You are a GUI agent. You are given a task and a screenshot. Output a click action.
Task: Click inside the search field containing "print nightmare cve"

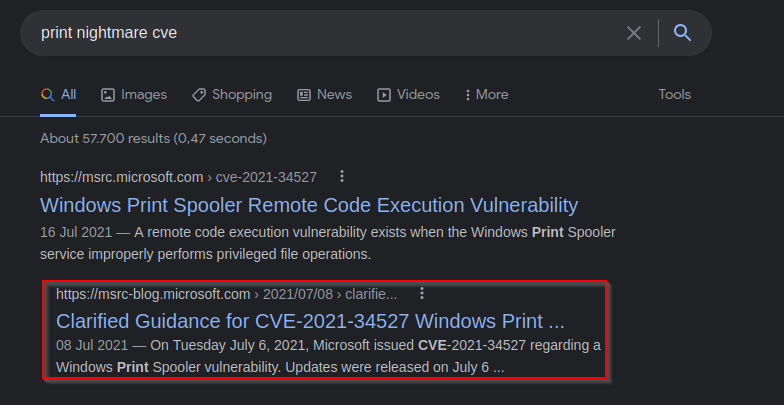325,33
